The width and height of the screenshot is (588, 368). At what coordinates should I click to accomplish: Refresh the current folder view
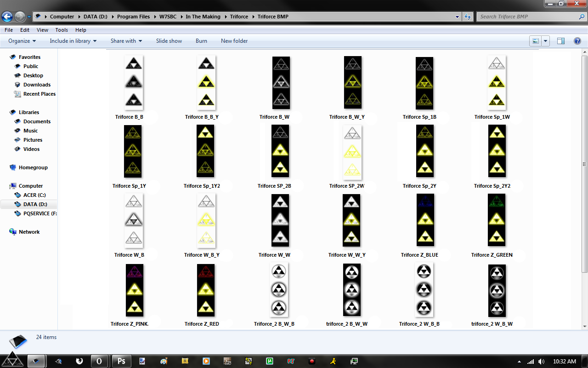467,16
